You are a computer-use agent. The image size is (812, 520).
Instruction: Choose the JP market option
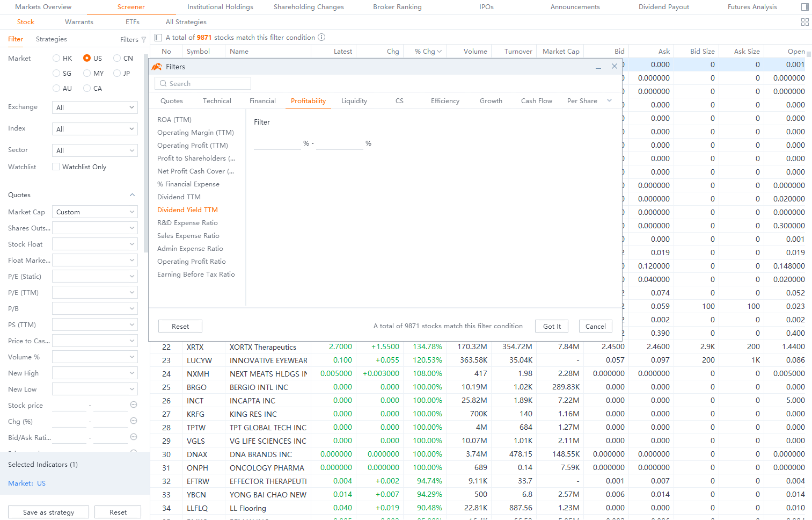coord(117,73)
